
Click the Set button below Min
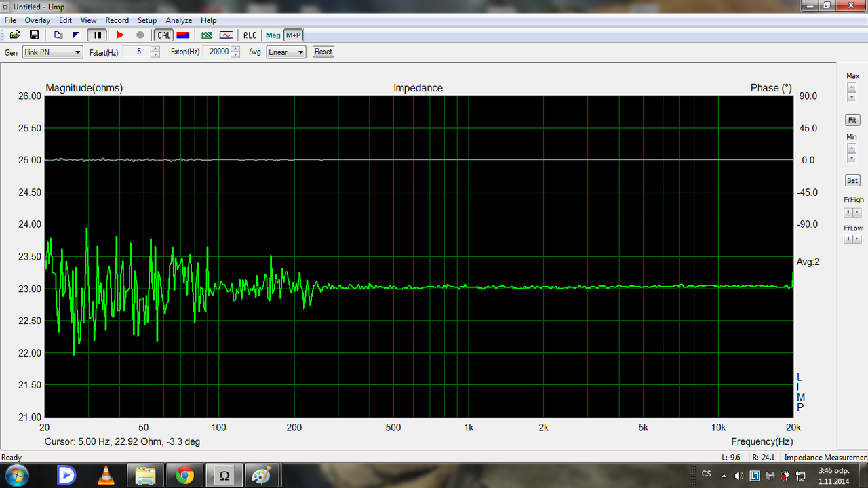point(852,180)
